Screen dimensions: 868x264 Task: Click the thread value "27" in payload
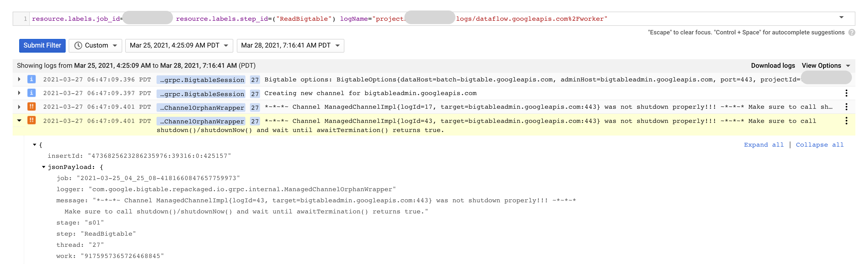[96, 245]
